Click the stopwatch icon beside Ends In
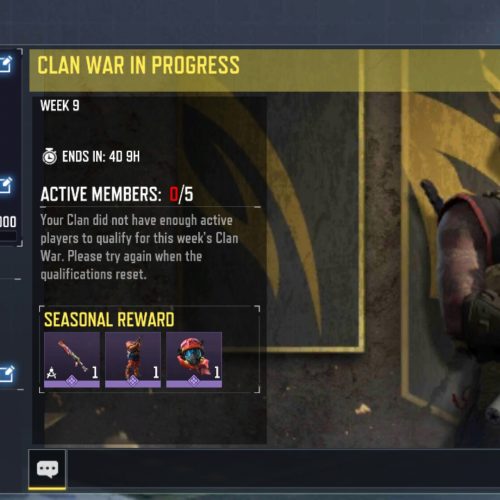Screen dimensions: 500x500 point(50,156)
